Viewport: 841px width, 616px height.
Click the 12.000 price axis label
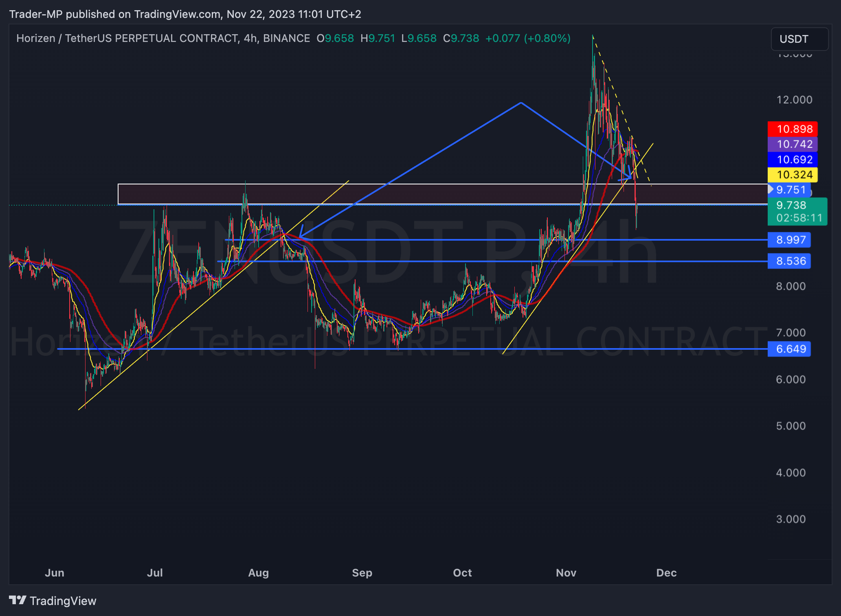[794, 100]
